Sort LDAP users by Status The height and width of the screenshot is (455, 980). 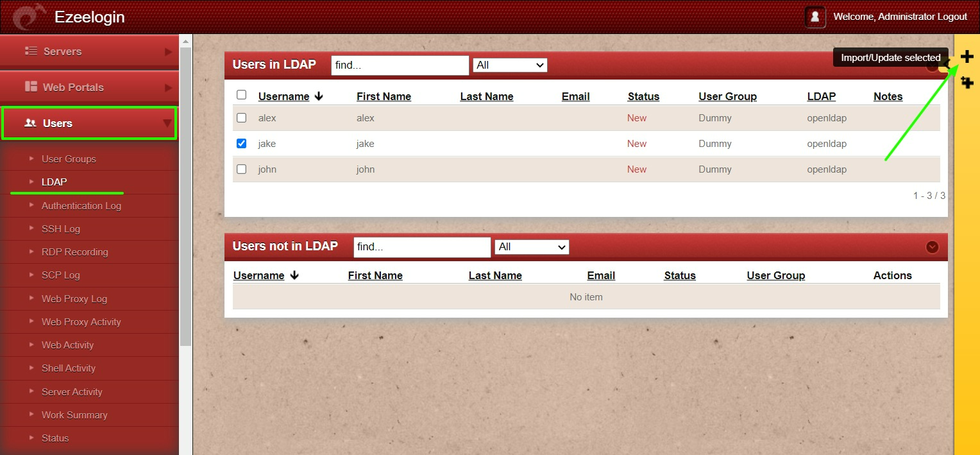point(643,96)
